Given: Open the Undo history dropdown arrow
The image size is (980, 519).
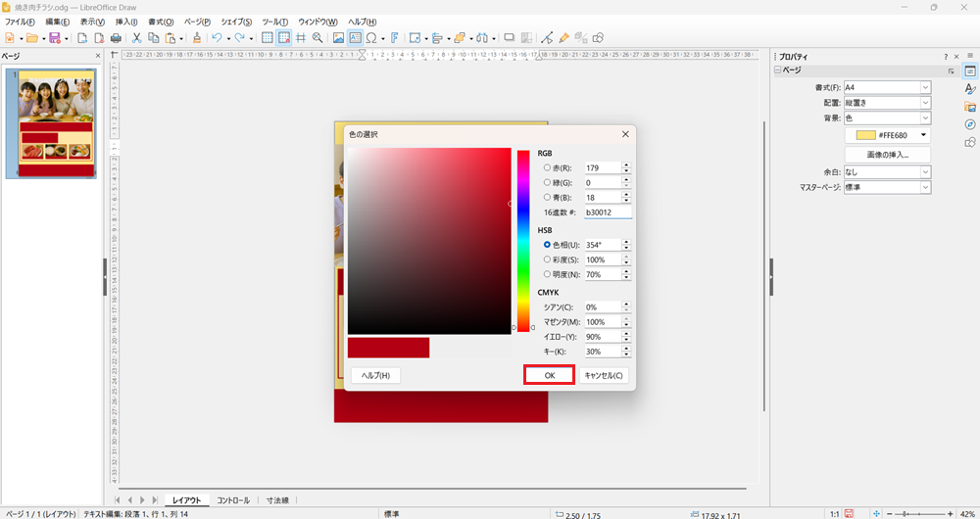Looking at the screenshot, I should click(228, 39).
